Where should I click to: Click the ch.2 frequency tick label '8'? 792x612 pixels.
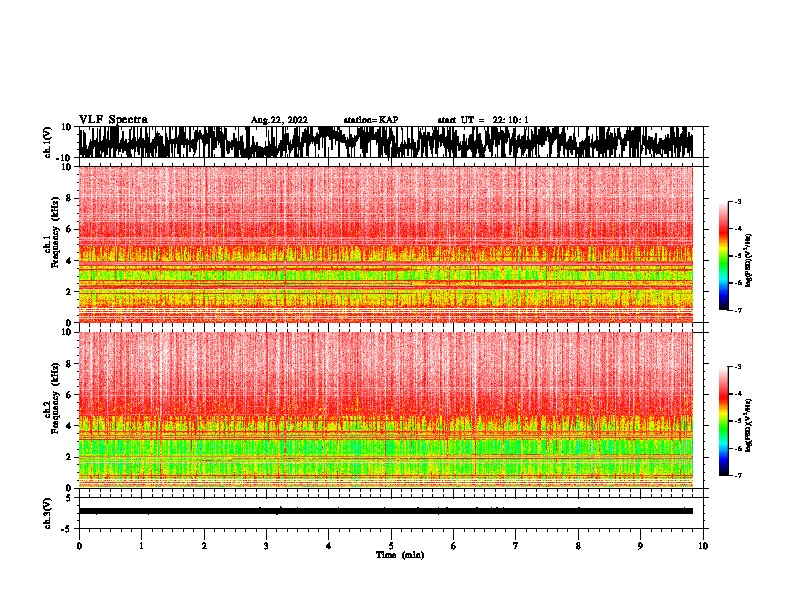pos(70,364)
